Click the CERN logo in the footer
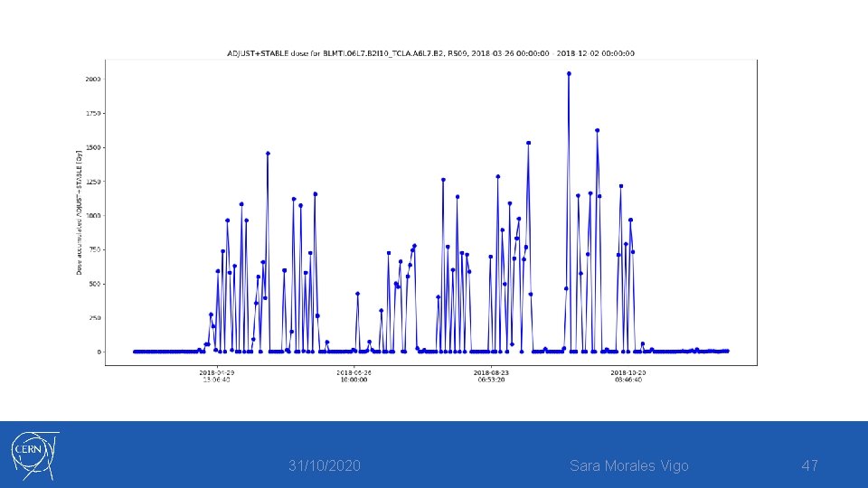 pyautogui.click(x=35, y=455)
